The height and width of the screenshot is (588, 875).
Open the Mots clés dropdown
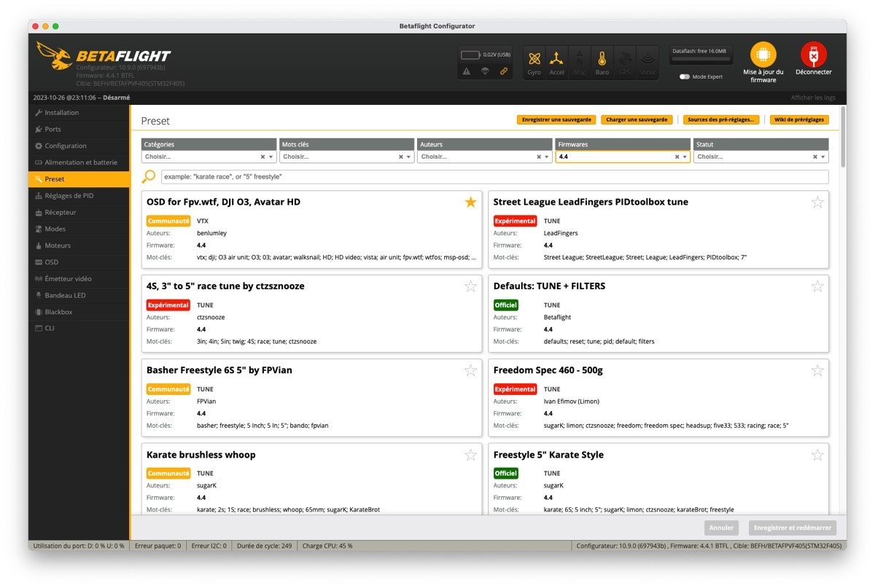pos(347,157)
